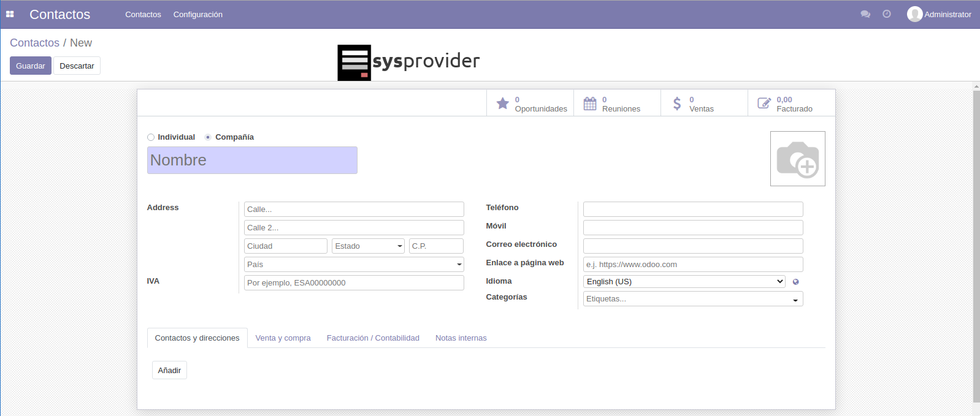The height and width of the screenshot is (416, 980).
Task: Open the País dropdown
Action: [354, 265]
